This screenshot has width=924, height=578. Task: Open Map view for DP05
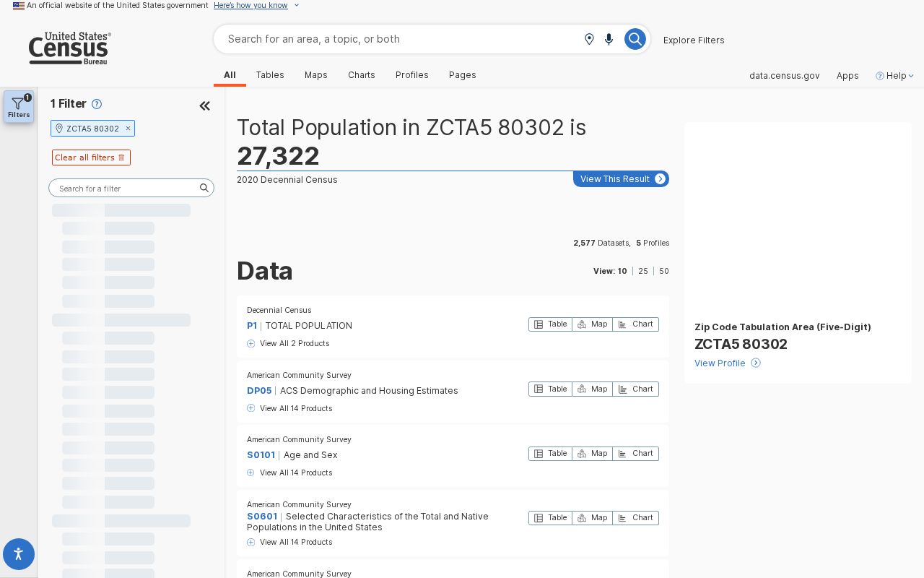(592, 389)
